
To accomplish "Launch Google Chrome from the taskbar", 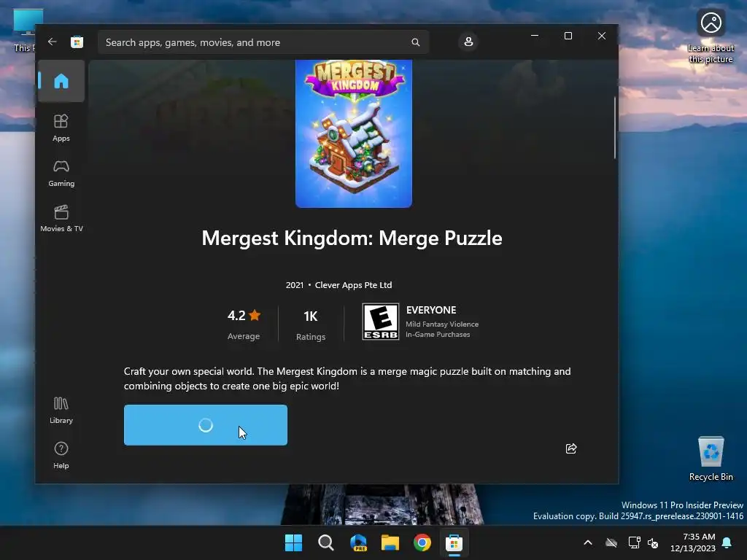I will 422,542.
